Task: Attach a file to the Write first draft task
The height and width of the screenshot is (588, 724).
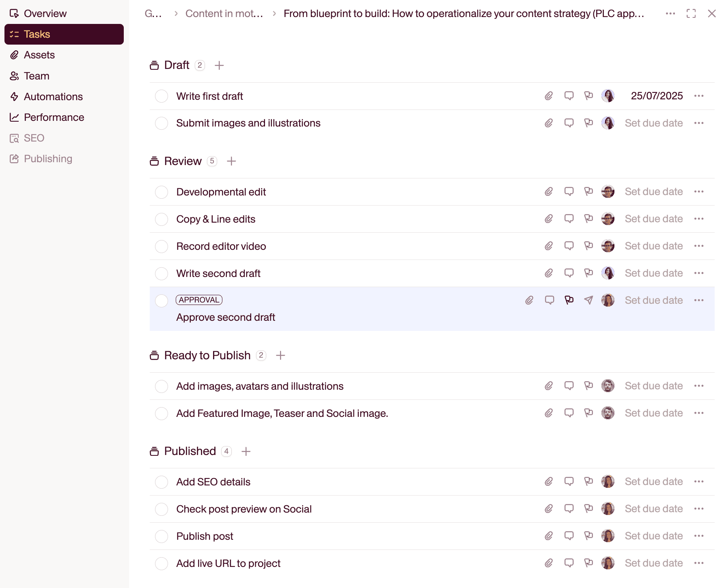Action: tap(548, 96)
